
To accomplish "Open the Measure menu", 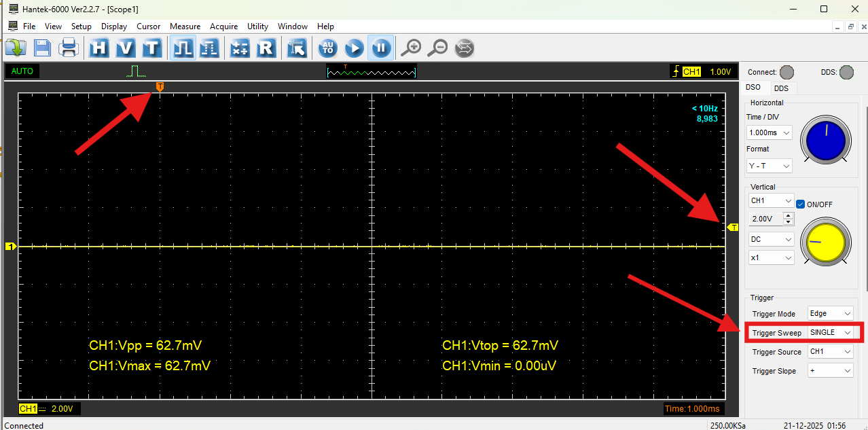I will pyautogui.click(x=185, y=26).
